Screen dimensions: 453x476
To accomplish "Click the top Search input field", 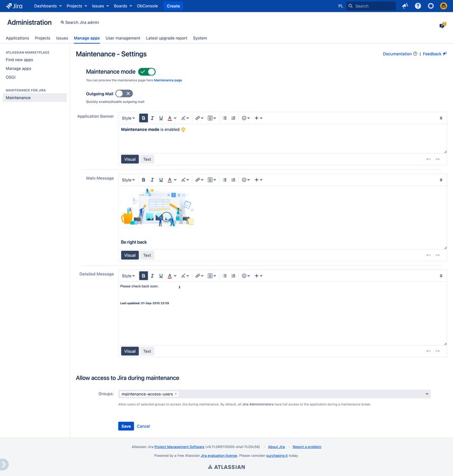I will (371, 6).
